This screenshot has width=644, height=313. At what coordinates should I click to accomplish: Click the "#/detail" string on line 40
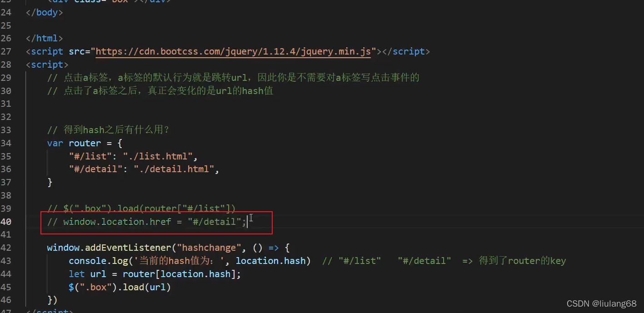tap(215, 222)
